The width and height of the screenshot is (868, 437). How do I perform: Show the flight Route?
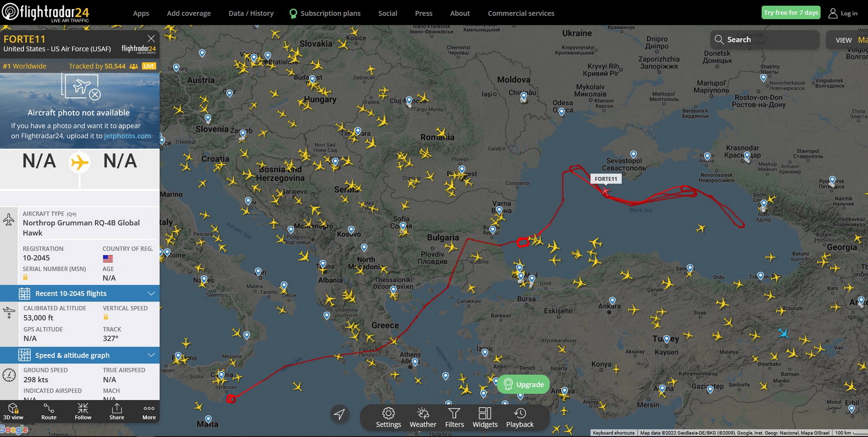[49, 411]
